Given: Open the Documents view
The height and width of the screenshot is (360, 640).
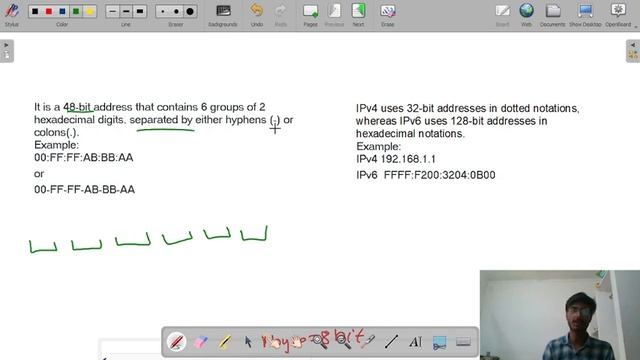Looking at the screenshot, I should [x=553, y=15].
